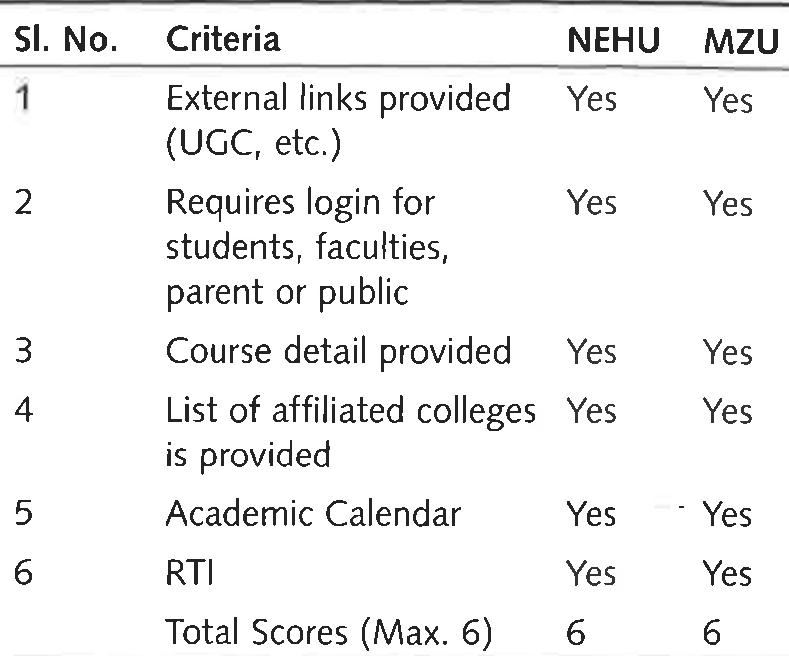
Task: Click the "Course detail provided" cell
Action: click(x=338, y=352)
